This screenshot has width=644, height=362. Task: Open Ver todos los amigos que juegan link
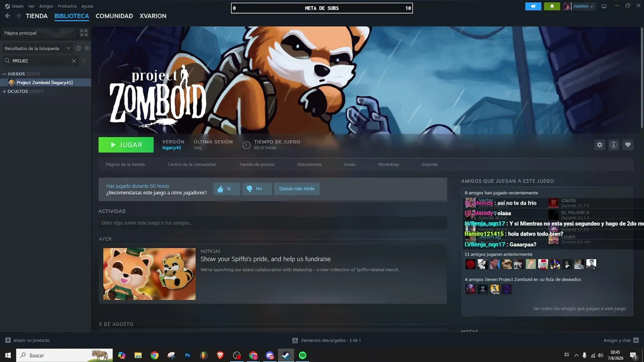tap(580, 309)
